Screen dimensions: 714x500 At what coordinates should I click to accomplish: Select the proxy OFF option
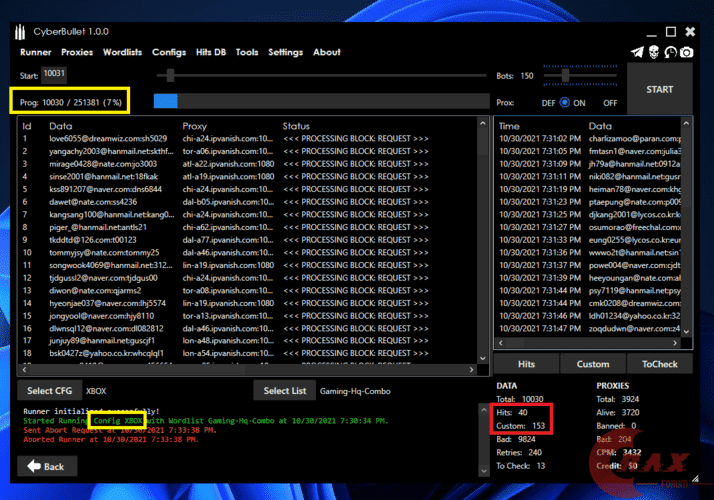610,103
